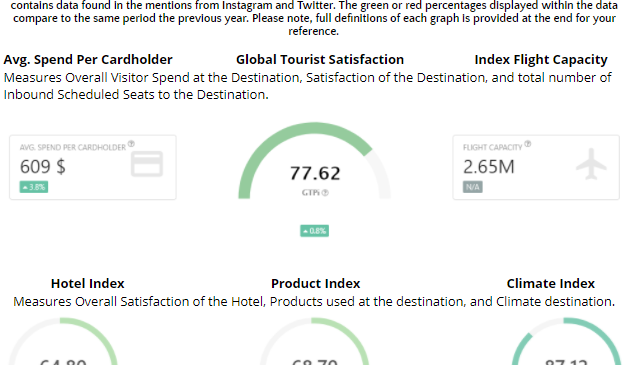Image resolution: width=630 pixels, height=365 pixels.
Task: Click the Avg. Spend Per Cardholder heading
Action: (x=88, y=59)
